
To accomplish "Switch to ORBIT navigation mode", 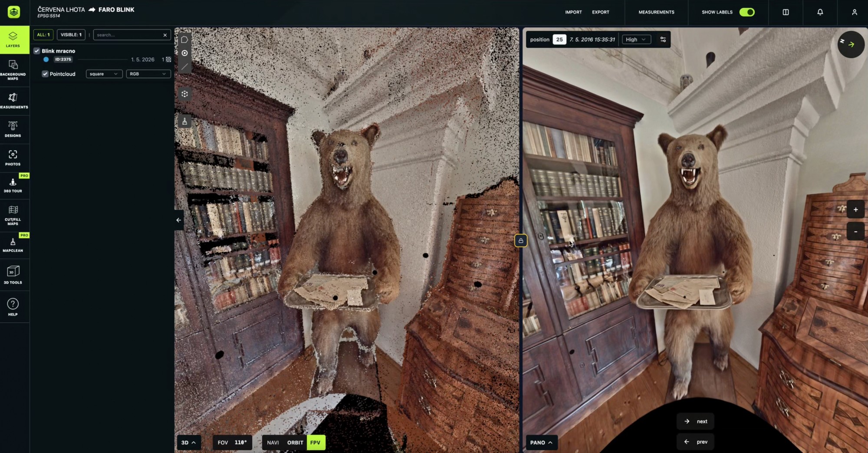I will pyautogui.click(x=295, y=443).
